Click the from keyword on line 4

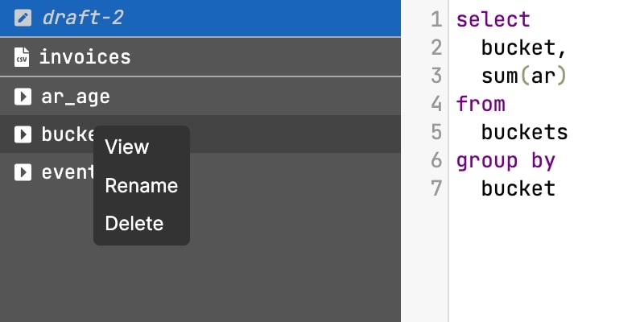click(x=481, y=104)
